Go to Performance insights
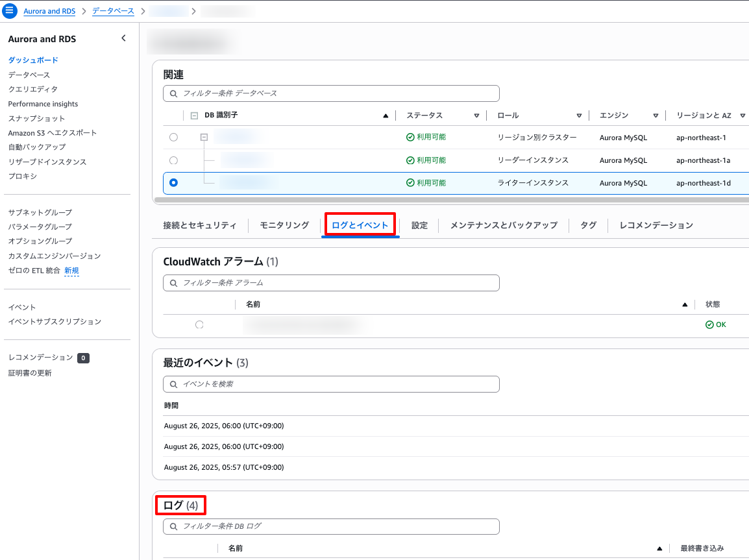Screen dimensions: 749x560 43,104
